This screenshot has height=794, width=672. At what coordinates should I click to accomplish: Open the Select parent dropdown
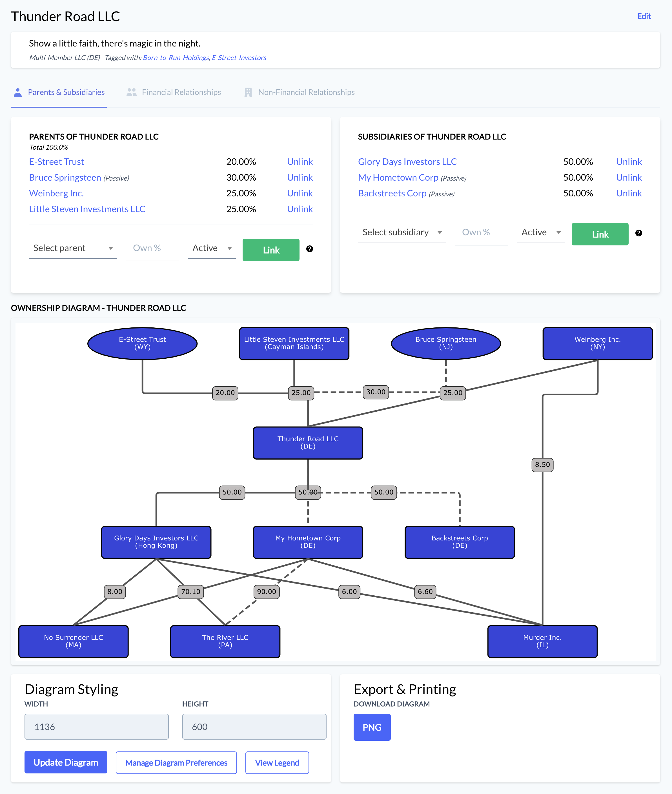[x=73, y=249]
